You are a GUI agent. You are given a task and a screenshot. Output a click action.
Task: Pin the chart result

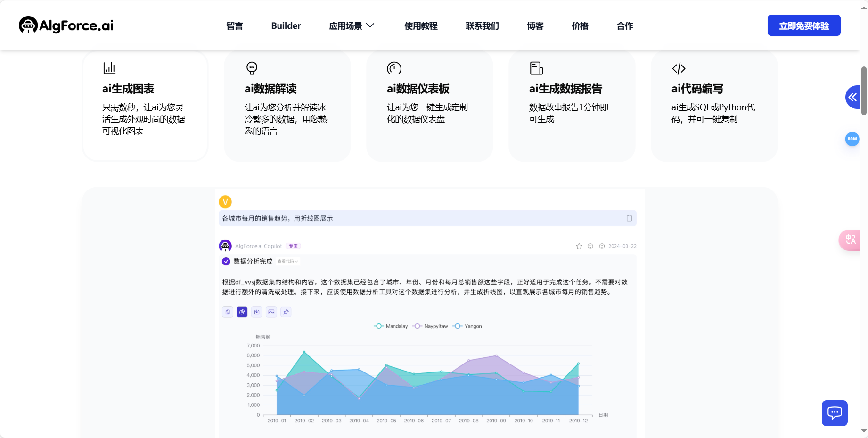pos(286,312)
